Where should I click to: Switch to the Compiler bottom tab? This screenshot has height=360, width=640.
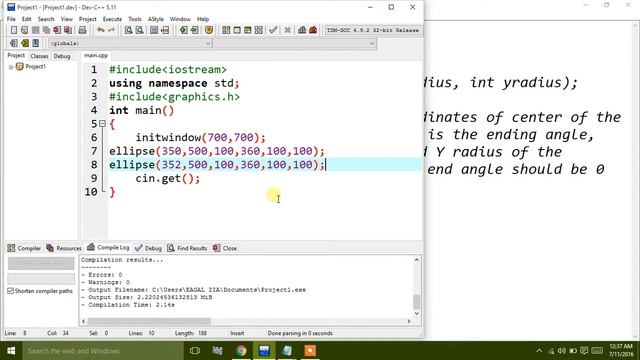(24, 248)
